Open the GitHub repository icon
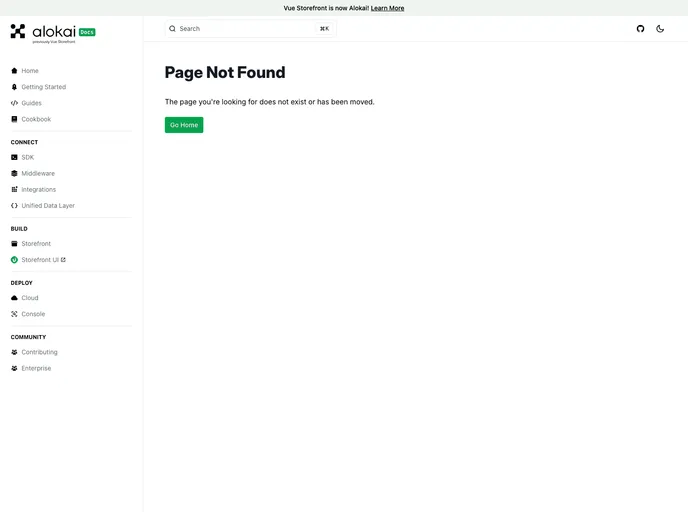Image resolution: width=688 pixels, height=512 pixels. (640, 29)
